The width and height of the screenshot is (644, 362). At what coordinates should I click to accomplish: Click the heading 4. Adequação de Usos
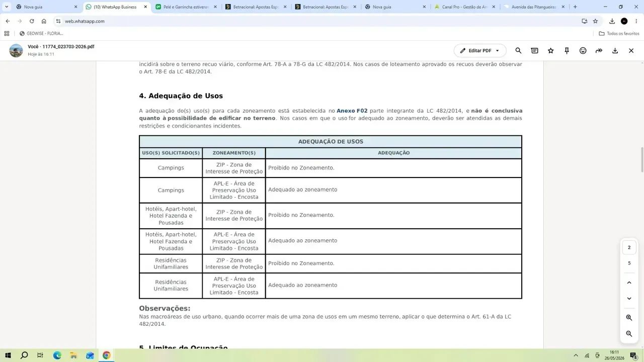[181, 96]
